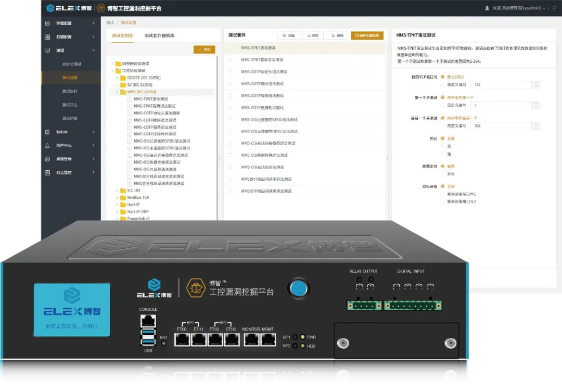Click the user avatar icon in header

tap(487, 8)
